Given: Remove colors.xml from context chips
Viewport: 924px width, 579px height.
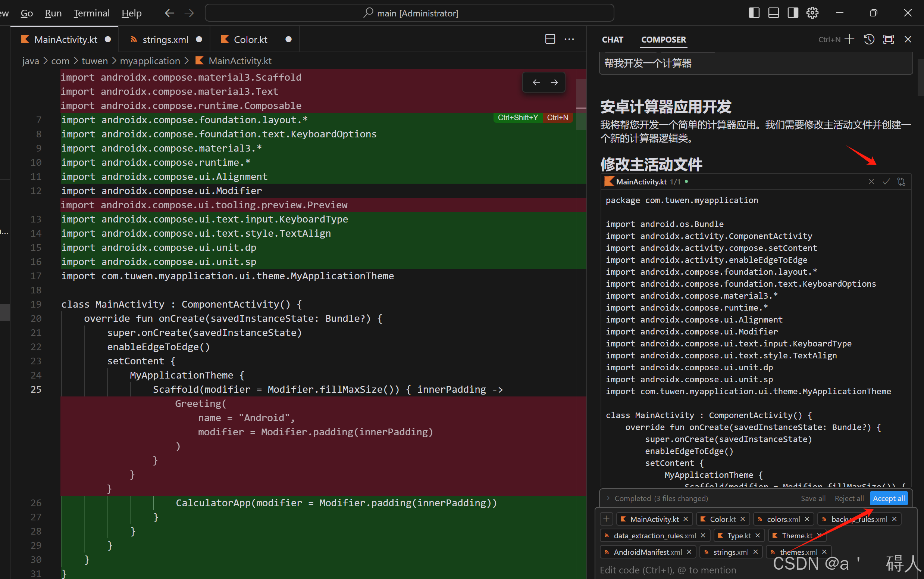Looking at the screenshot, I should tap(807, 519).
